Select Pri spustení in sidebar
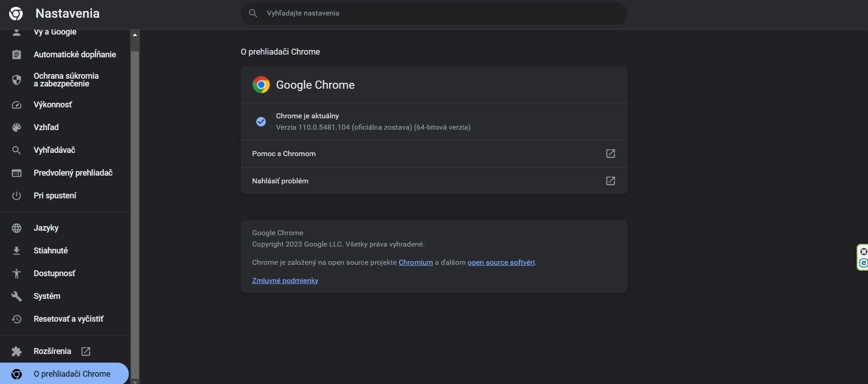The width and height of the screenshot is (868, 384). pos(55,196)
